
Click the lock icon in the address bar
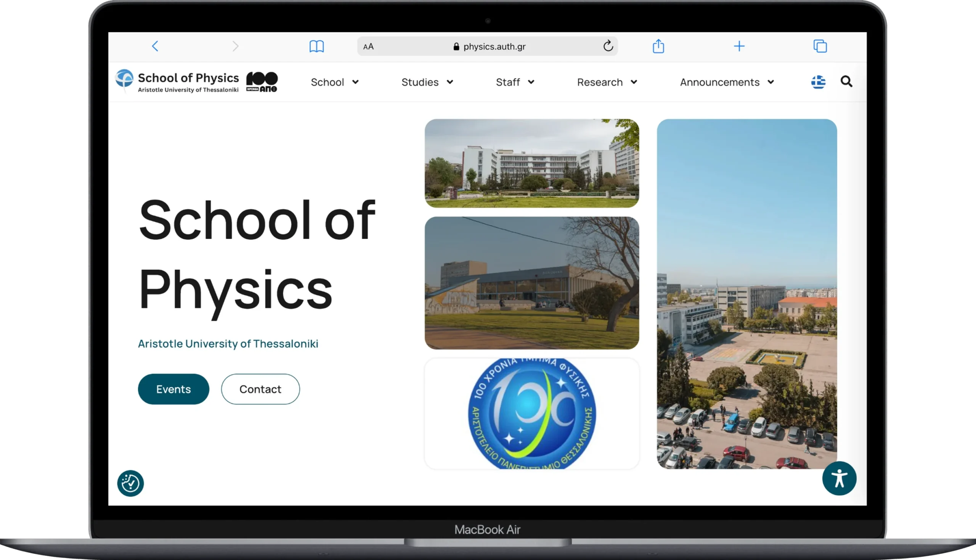pos(456,46)
